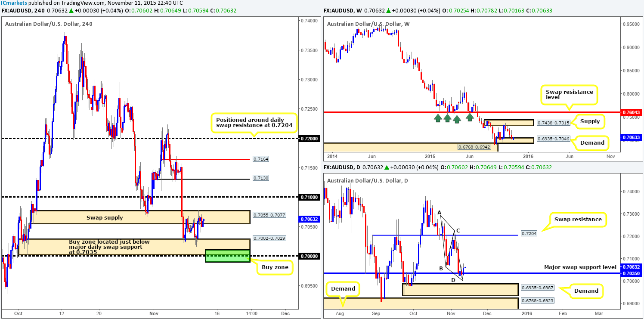Click the left 'Demand' callout on daily chart

tap(343, 288)
